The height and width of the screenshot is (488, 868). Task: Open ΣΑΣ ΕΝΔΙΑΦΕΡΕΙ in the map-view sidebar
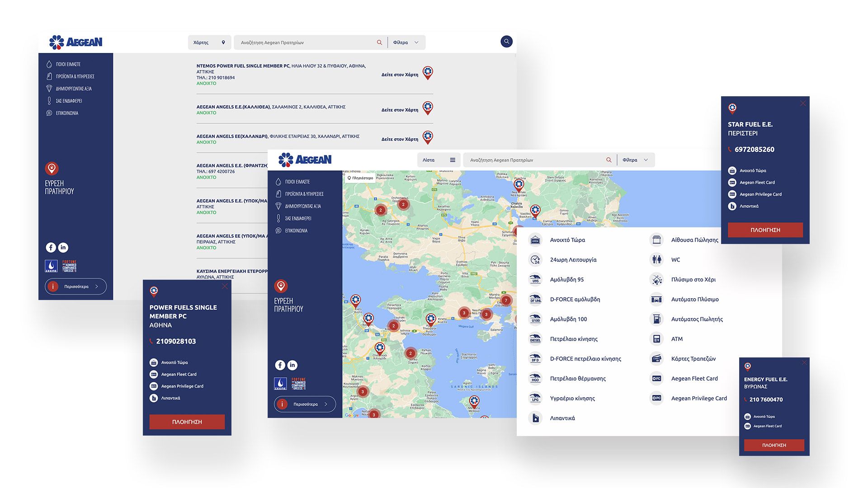click(x=293, y=218)
